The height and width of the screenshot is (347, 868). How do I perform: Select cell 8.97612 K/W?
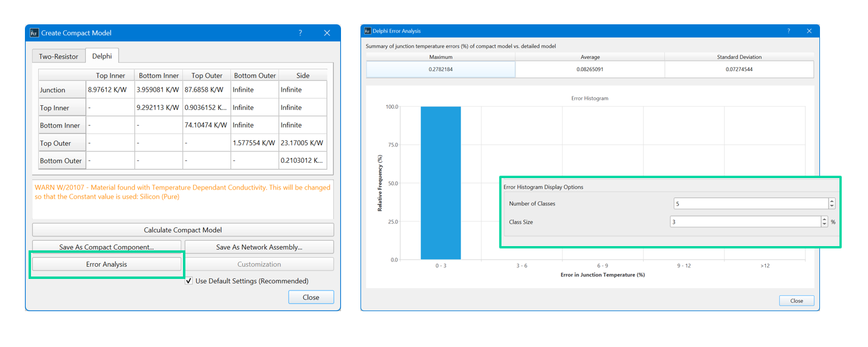(x=110, y=90)
